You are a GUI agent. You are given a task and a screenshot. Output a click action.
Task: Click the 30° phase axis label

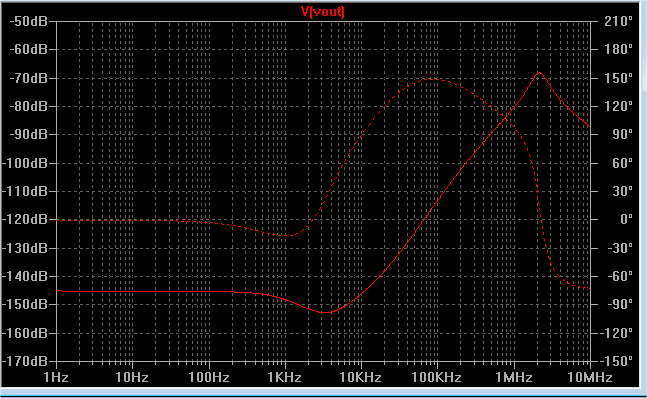coord(623,191)
